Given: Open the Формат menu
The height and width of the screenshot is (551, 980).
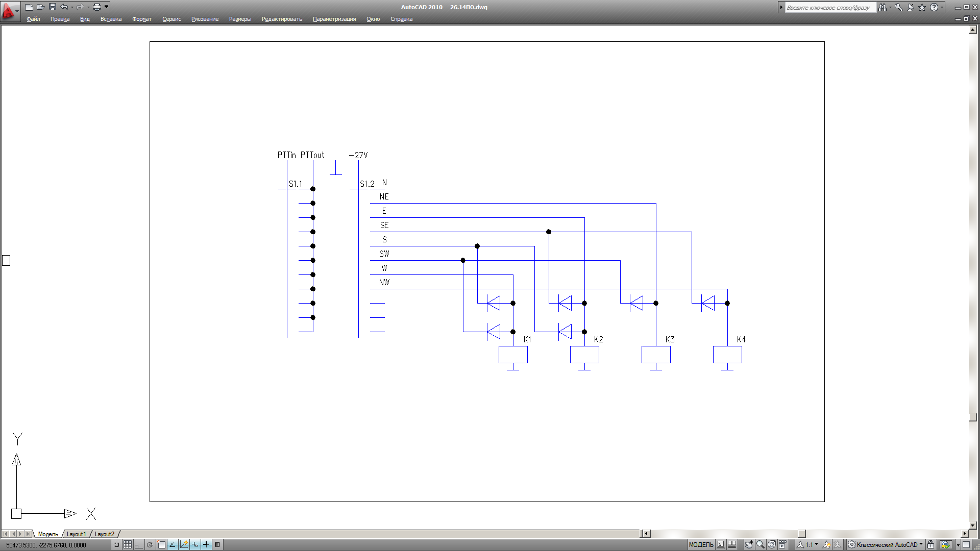Looking at the screenshot, I should tap(142, 19).
